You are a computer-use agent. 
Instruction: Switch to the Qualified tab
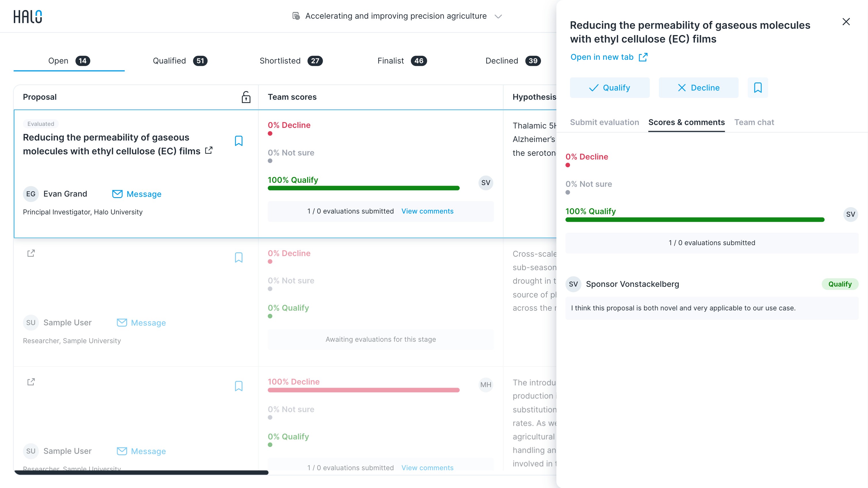coord(180,61)
